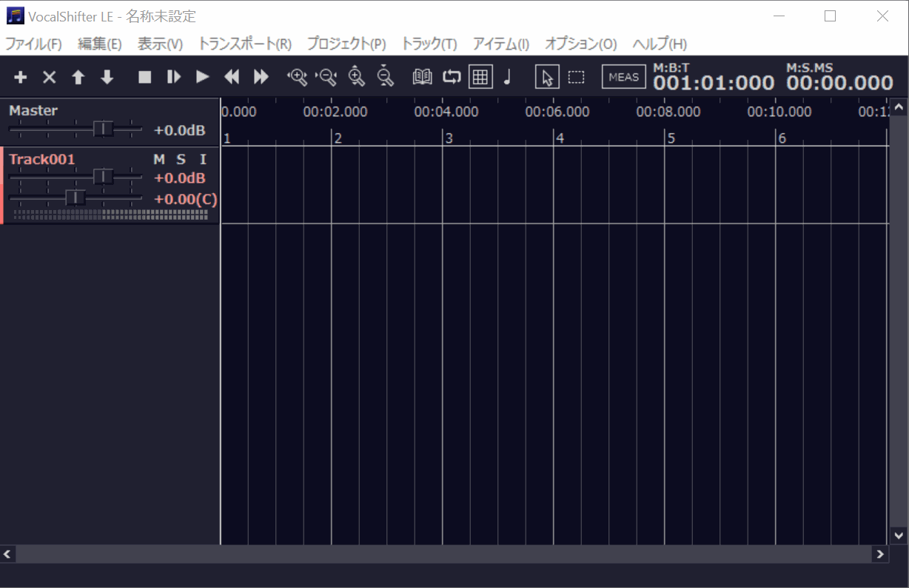This screenshot has height=588, width=909.
Task: Open the アイテム(I) menu
Action: (501, 44)
